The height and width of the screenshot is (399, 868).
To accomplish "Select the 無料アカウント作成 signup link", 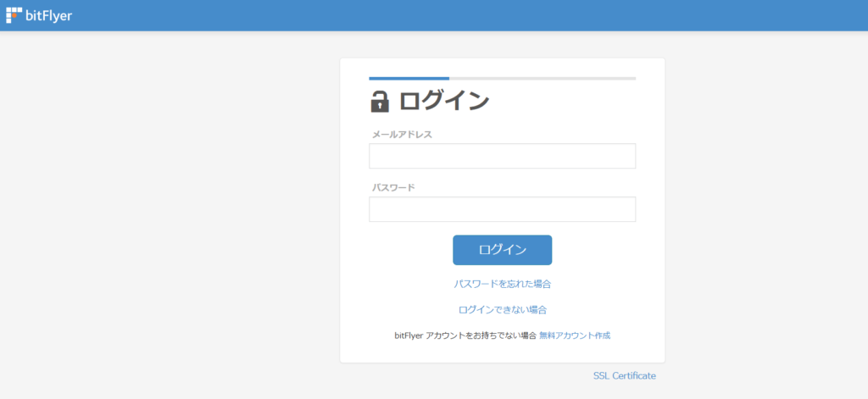I will tap(574, 335).
